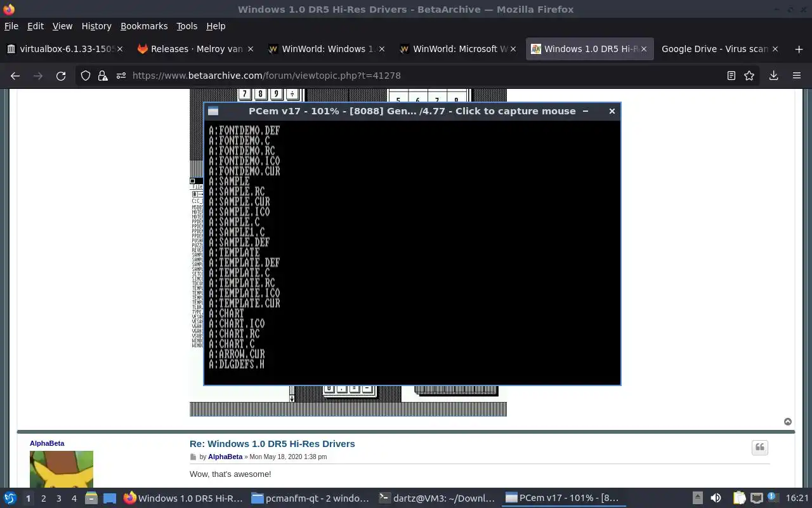Open a new browser tab
Image resolution: width=812 pixels, height=508 pixels.
coord(799,49)
